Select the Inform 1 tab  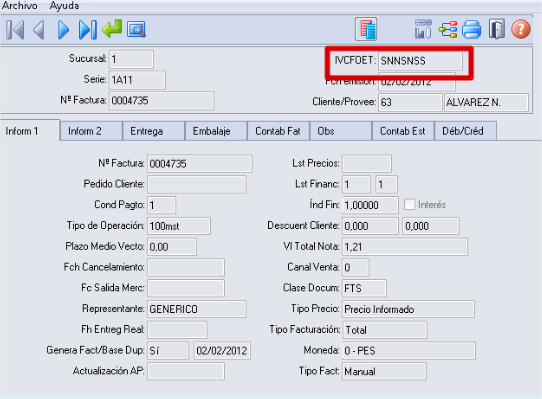[30, 131]
